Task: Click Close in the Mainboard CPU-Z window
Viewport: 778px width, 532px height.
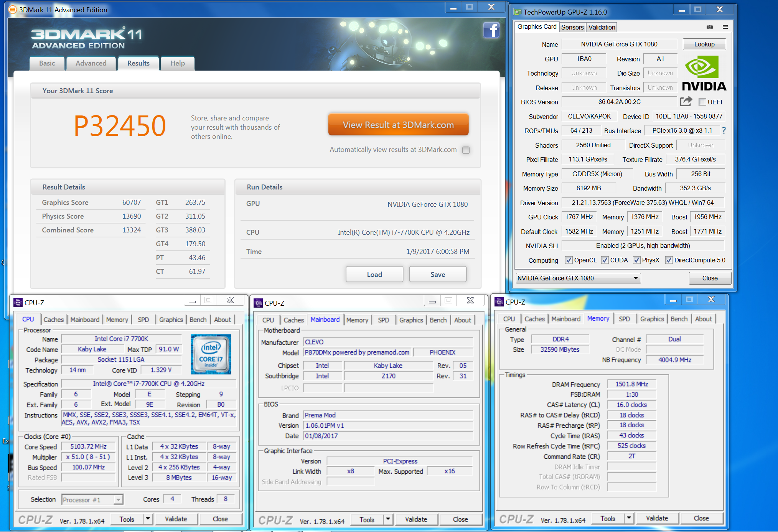Action: [460, 519]
